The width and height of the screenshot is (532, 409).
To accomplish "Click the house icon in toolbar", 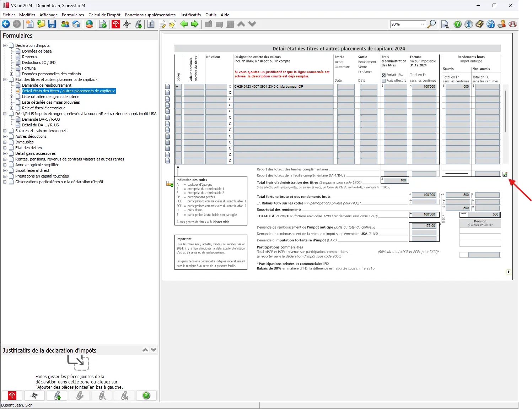I will coord(76,24).
